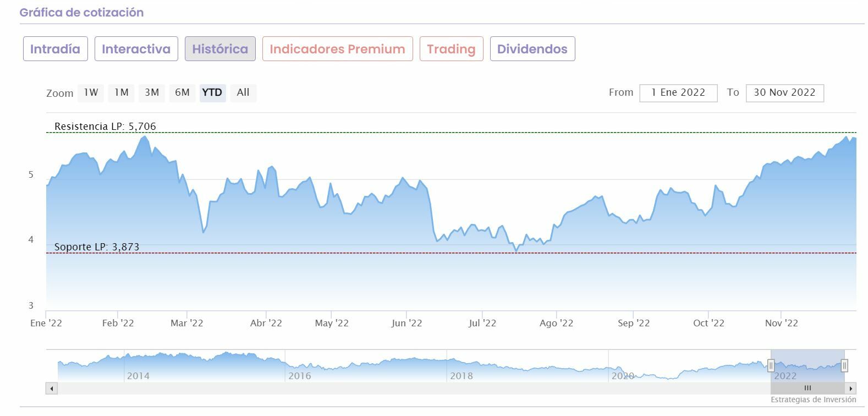Select the Histórica chart tab
This screenshot has height=416, width=868.
[220, 49]
